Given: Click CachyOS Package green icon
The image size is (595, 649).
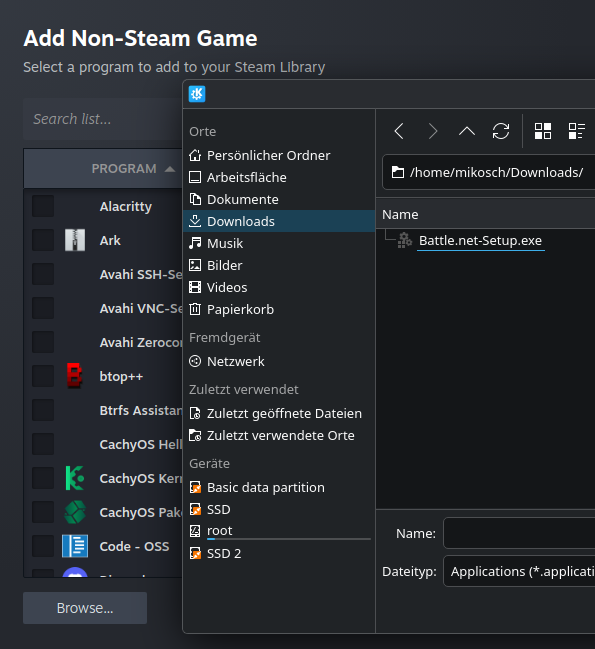Looking at the screenshot, I should [75, 512].
